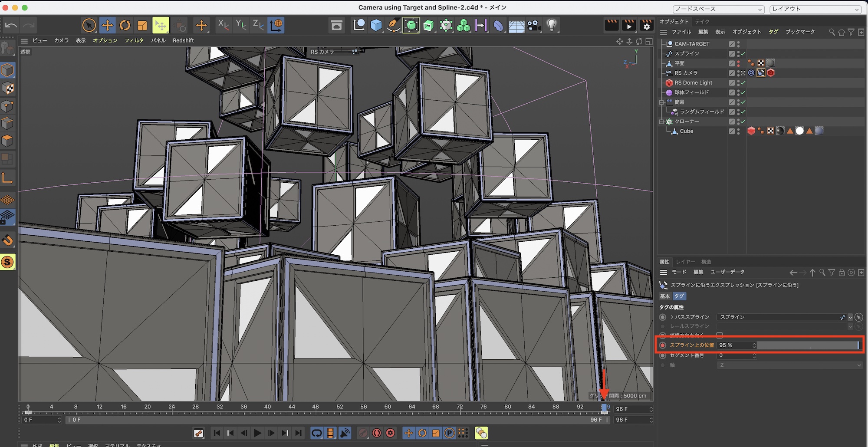Click the light bulb icon in toolbar

pos(552,26)
